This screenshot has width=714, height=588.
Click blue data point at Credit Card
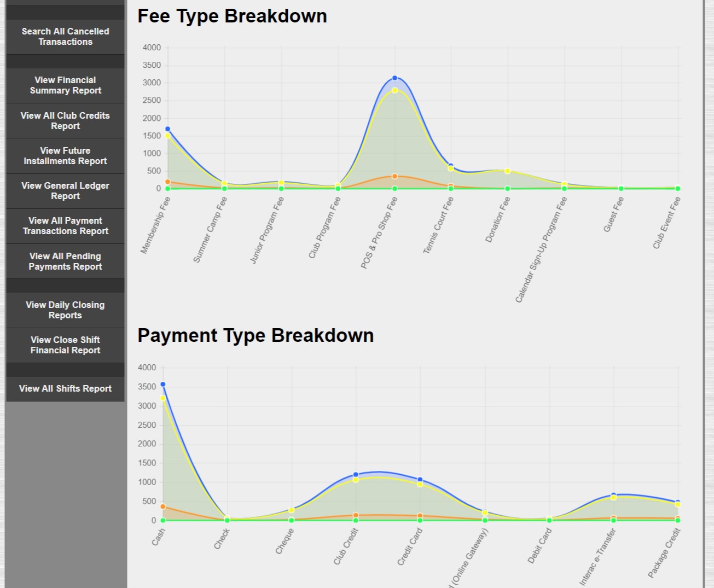click(x=420, y=480)
